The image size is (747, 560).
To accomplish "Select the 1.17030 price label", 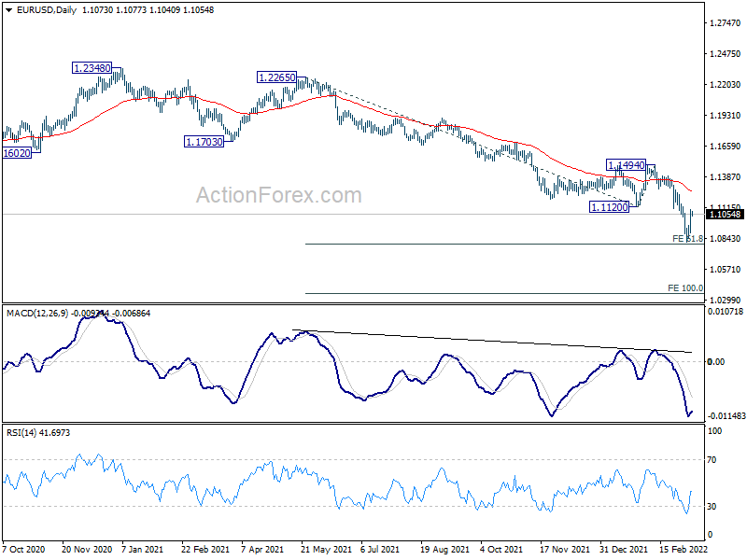I will (204, 142).
